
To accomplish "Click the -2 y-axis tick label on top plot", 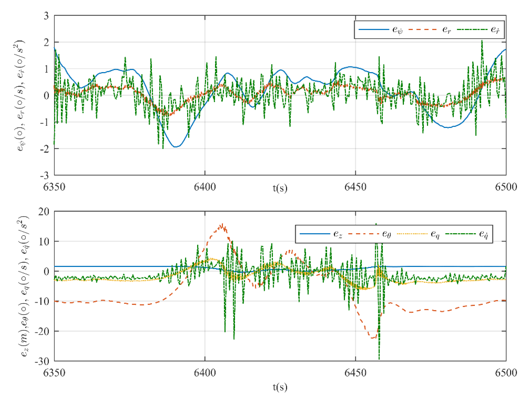I will (44, 149).
